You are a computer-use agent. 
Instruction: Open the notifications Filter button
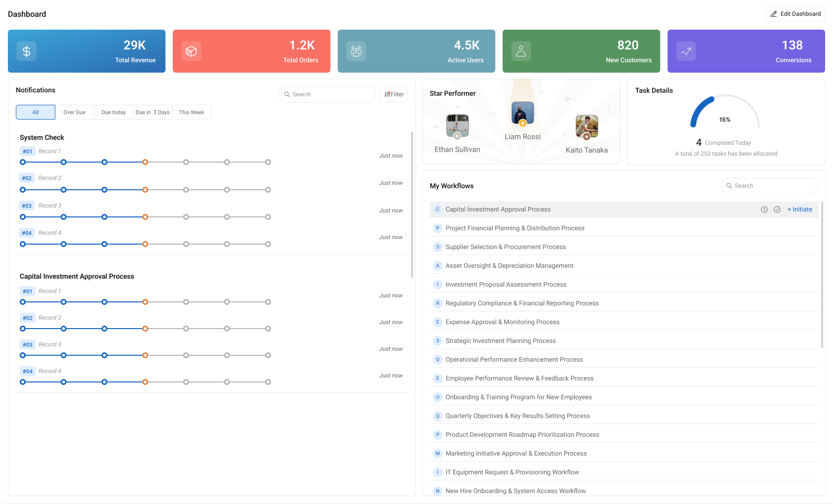click(x=394, y=94)
